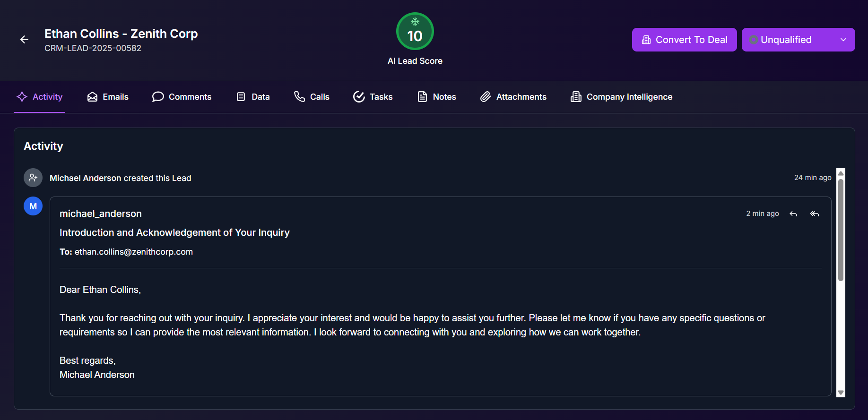Click the scrollbar up arrow
This screenshot has width=868, height=420.
click(x=841, y=173)
